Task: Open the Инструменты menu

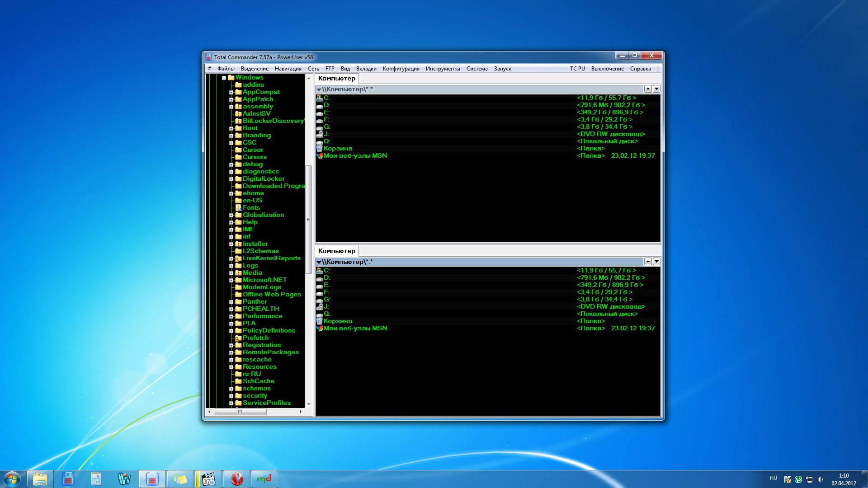Action: (443, 69)
